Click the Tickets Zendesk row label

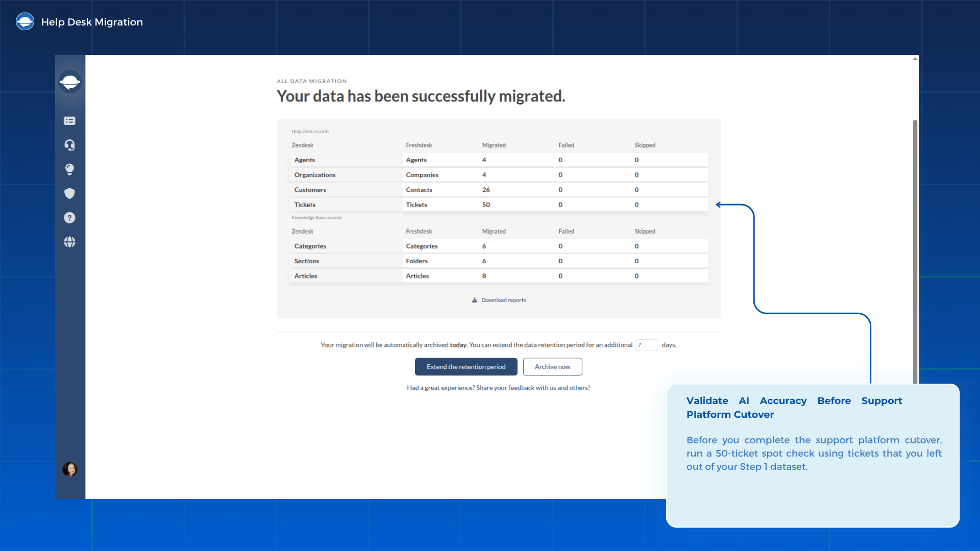click(305, 205)
